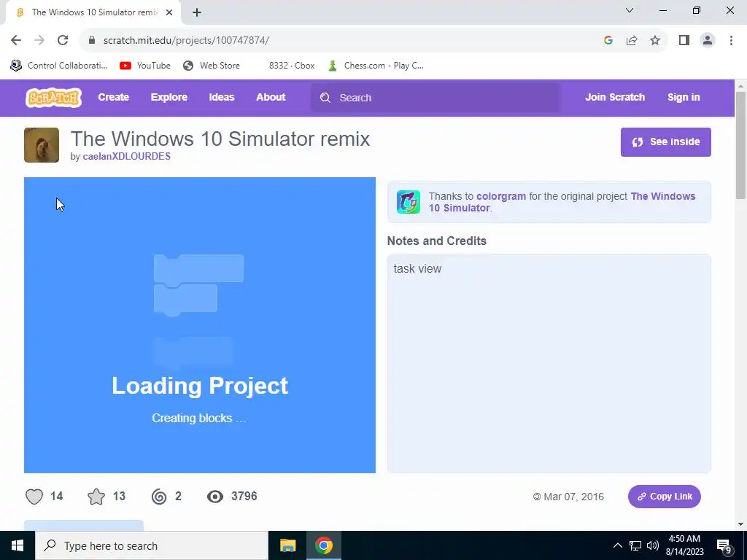747x560 pixels.
Task: Open a new tab with plus button
Action: (197, 12)
